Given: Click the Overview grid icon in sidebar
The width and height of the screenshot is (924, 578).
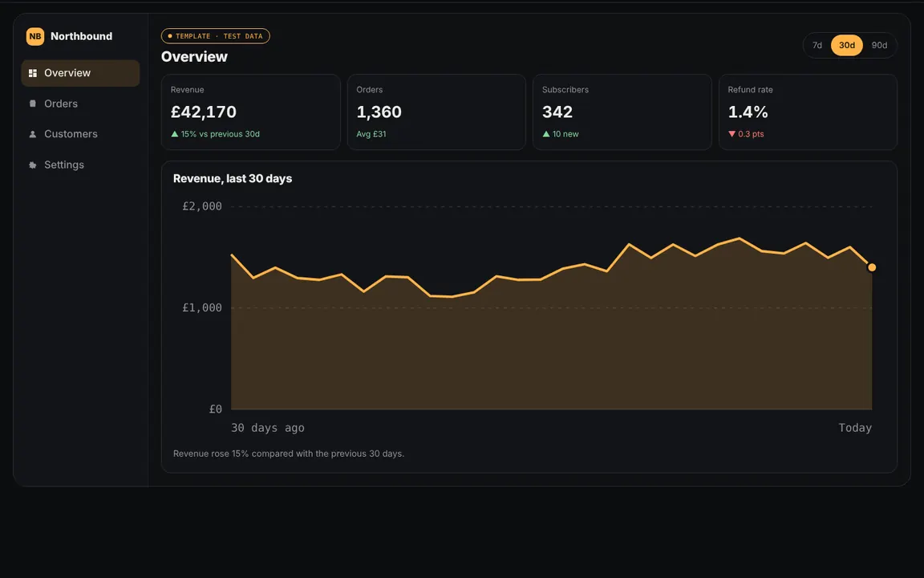Looking at the screenshot, I should (33, 73).
